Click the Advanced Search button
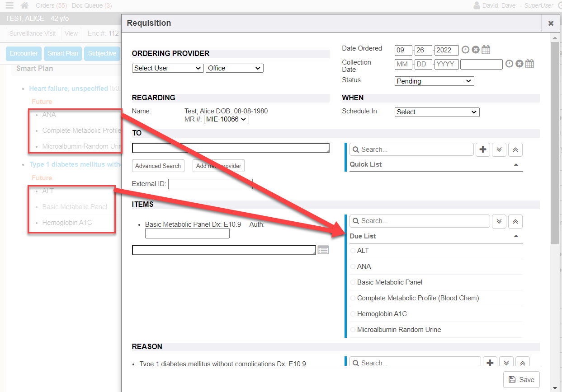 [158, 166]
